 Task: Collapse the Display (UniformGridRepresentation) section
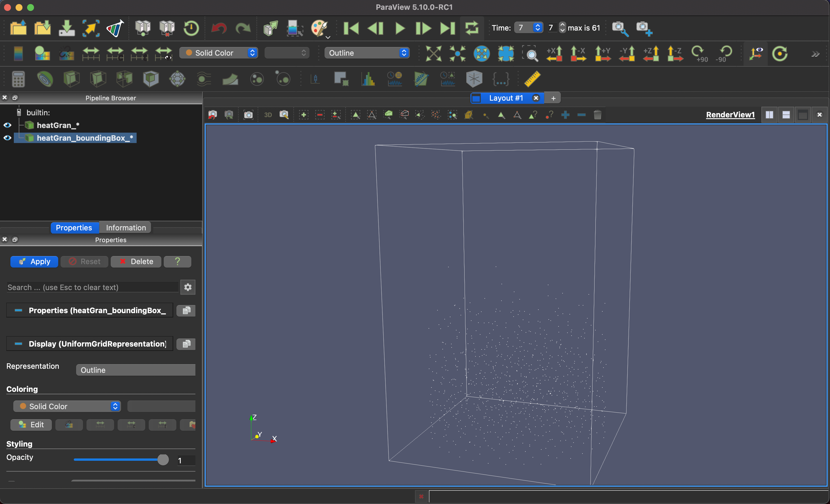(18, 344)
